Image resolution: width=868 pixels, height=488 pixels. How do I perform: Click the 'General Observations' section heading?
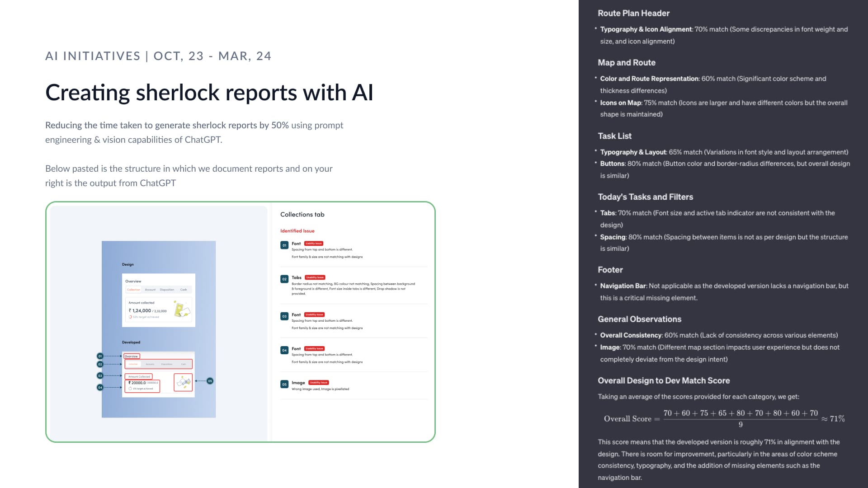(x=639, y=319)
